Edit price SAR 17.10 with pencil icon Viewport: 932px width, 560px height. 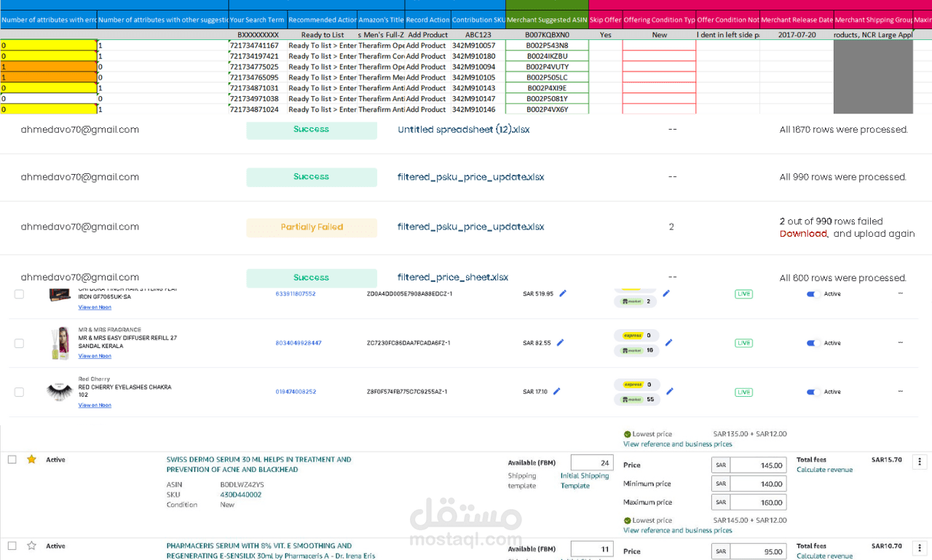(556, 391)
